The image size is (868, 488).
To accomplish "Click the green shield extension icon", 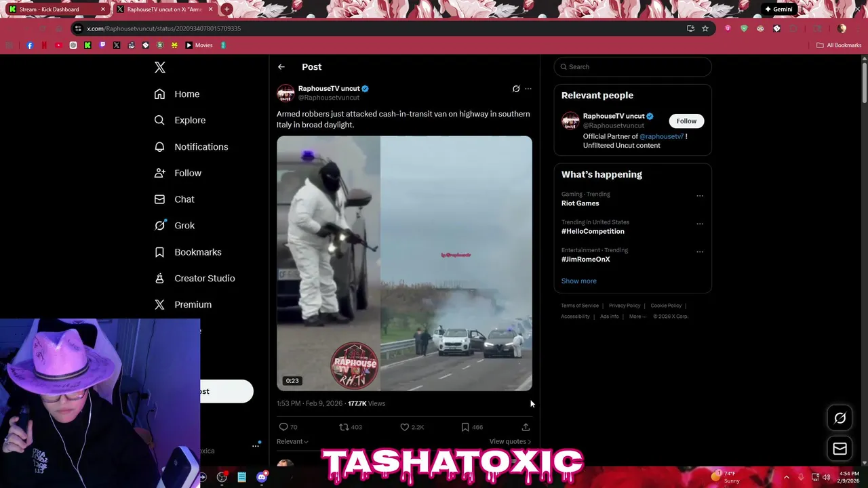I will (744, 28).
